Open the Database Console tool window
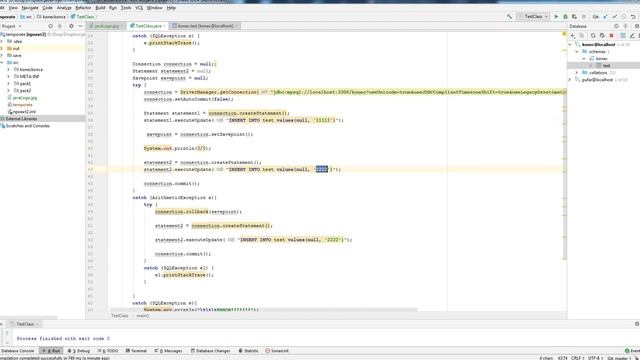 [18, 351]
